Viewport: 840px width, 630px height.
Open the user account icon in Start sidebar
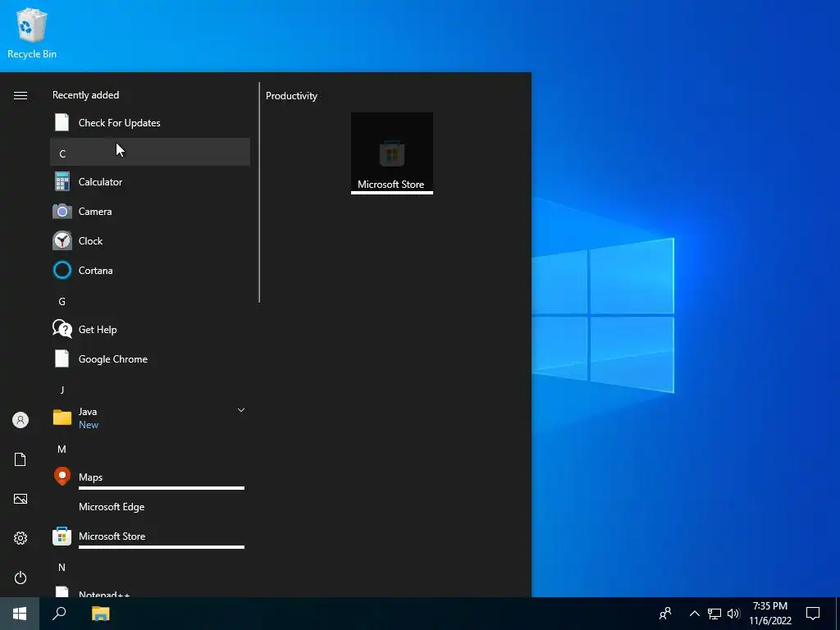(21, 420)
